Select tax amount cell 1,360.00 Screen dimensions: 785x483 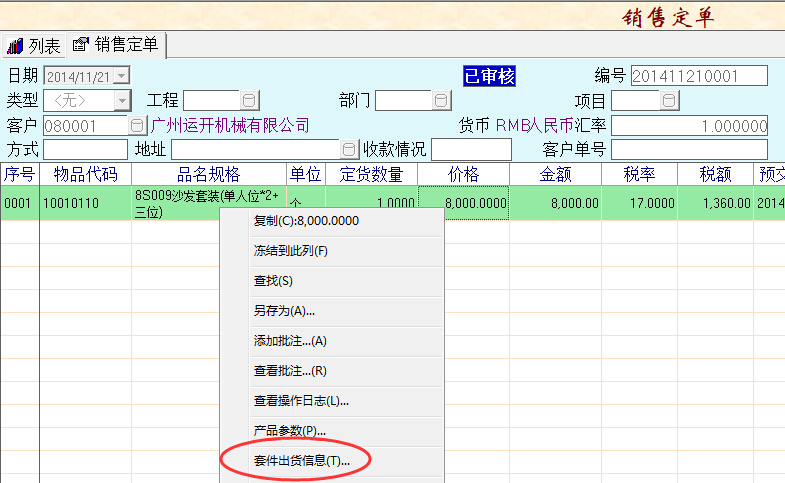[715, 203]
